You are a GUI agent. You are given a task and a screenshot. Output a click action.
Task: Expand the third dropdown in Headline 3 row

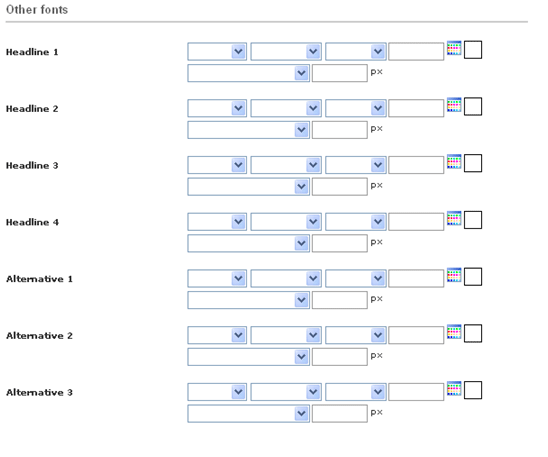(356, 165)
